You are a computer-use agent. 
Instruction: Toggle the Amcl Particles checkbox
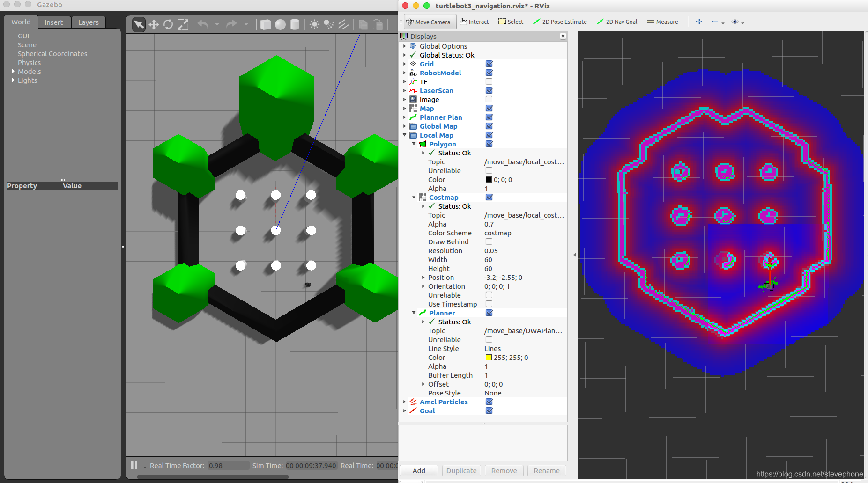[489, 402]
